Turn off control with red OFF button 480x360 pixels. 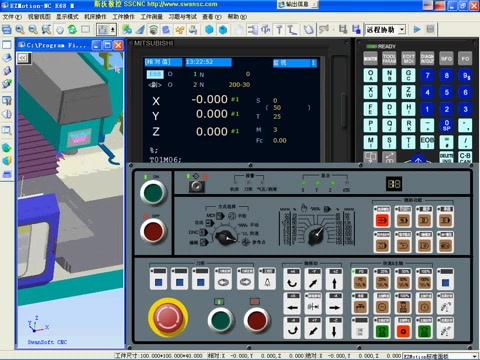[153, 231]
